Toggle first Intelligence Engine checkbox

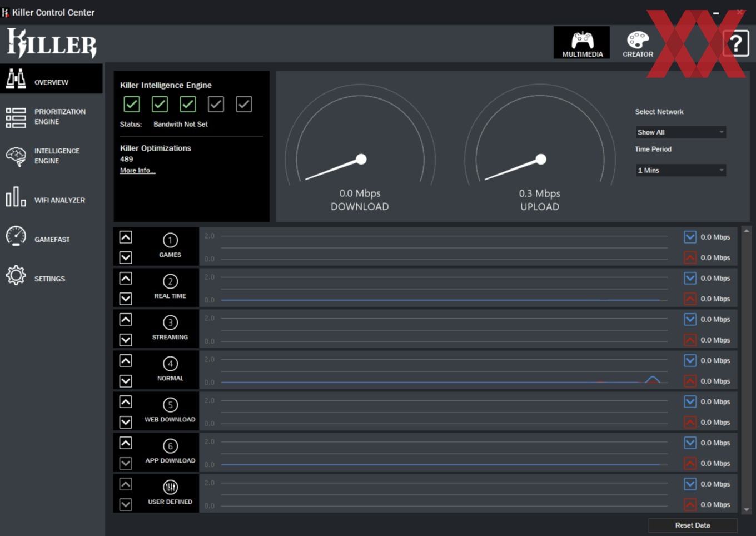pyautogui.click(x=132, y=104)
